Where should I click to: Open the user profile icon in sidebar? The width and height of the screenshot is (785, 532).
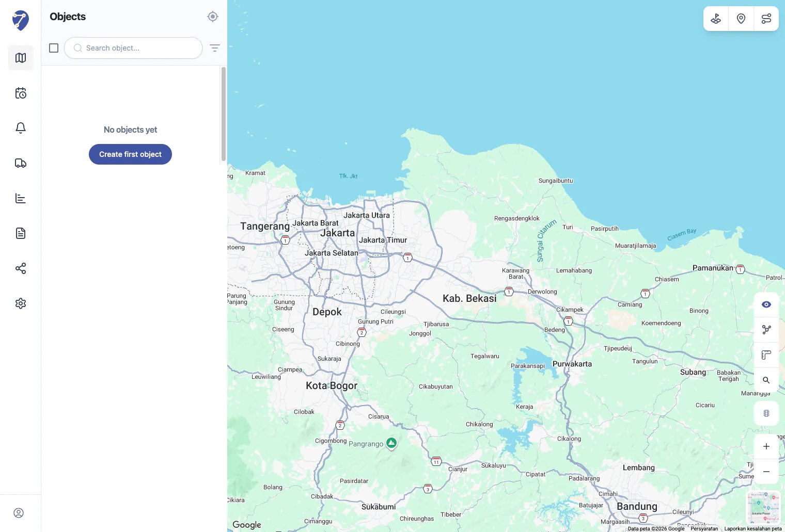pyautogui.click(x=19, y=513)
